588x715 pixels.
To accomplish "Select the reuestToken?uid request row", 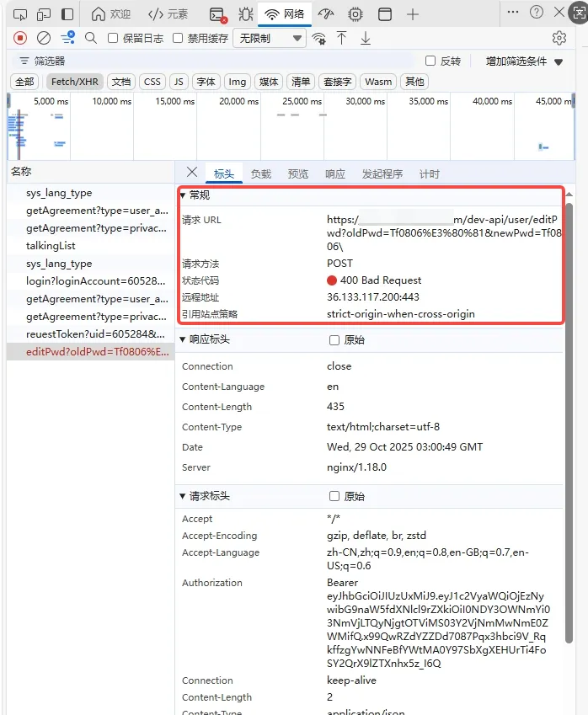I will click(x=91, y=334).
